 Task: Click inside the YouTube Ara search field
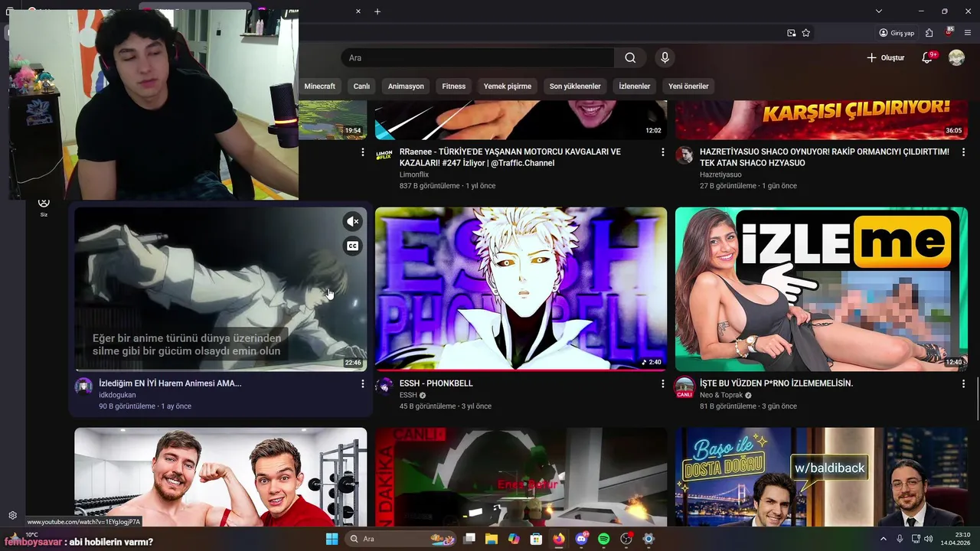click(478, 57)
